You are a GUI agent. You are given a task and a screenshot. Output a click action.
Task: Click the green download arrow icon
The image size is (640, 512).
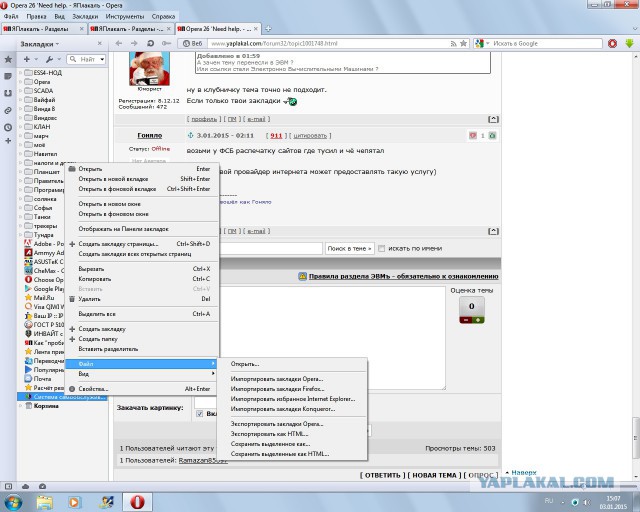point(629,43)
